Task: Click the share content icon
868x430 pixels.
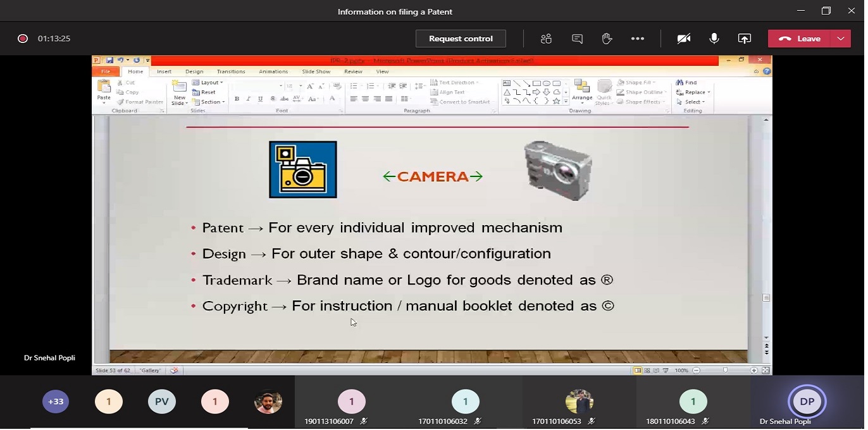Action: [x=745, y=39]
